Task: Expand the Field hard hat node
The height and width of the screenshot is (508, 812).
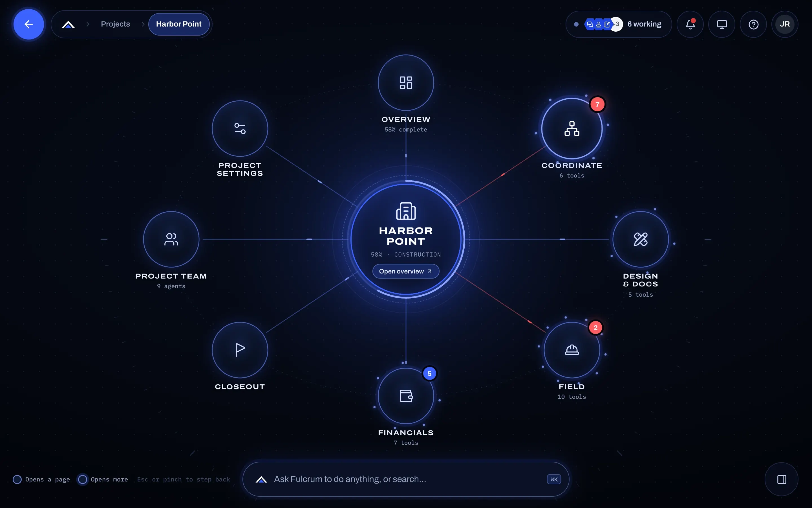Action: 572,350
